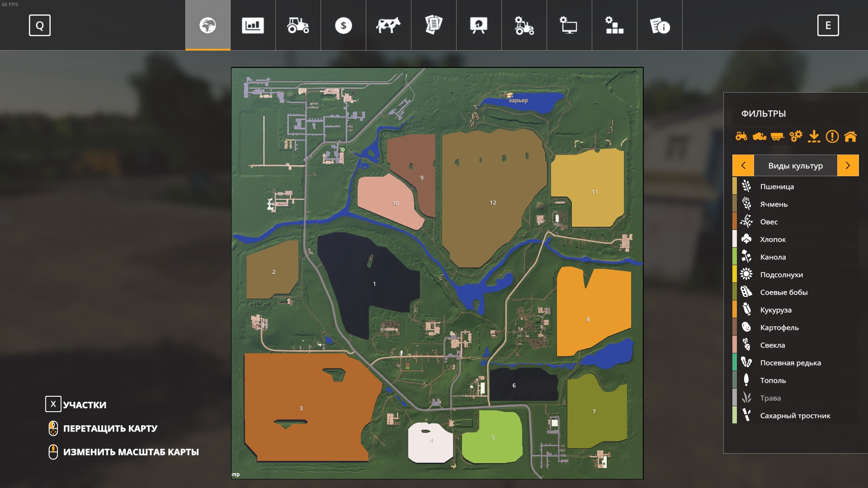Viewport: 868px width, 488px height.
Task: Open the statistics bar-chart tab
Action: 253,25
